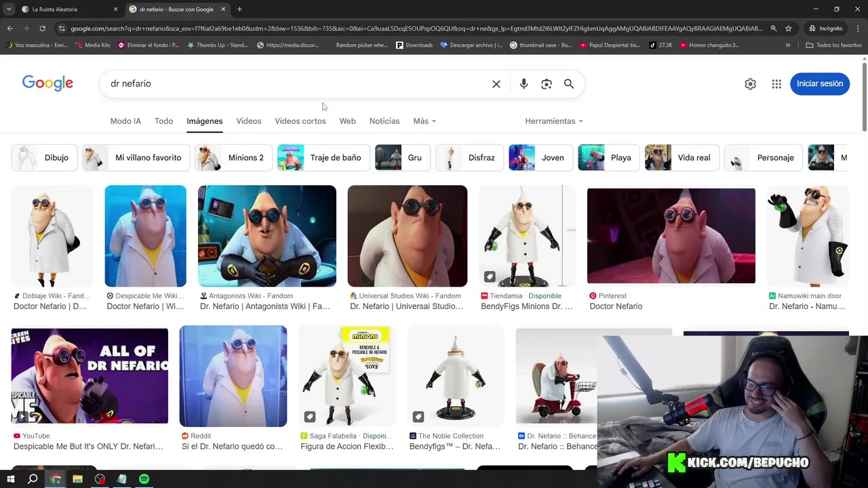Select the Web search tab
The height and width of the screenshot is (488, 868).
coord(347,121)
